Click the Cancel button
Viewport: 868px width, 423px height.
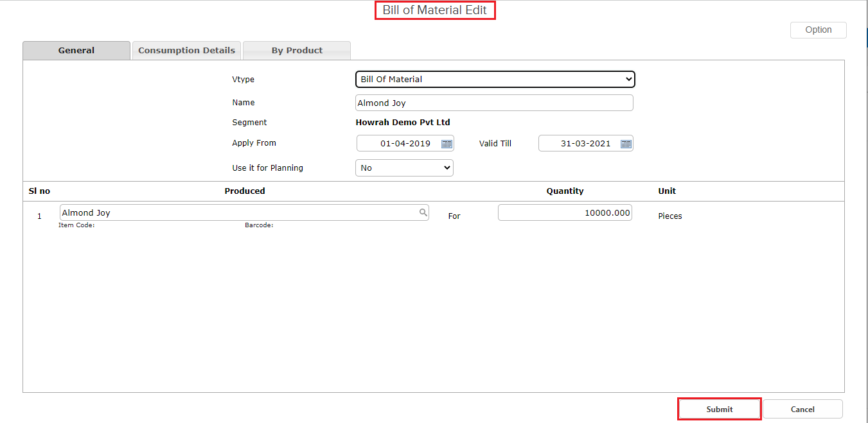(x=802, y=410)
